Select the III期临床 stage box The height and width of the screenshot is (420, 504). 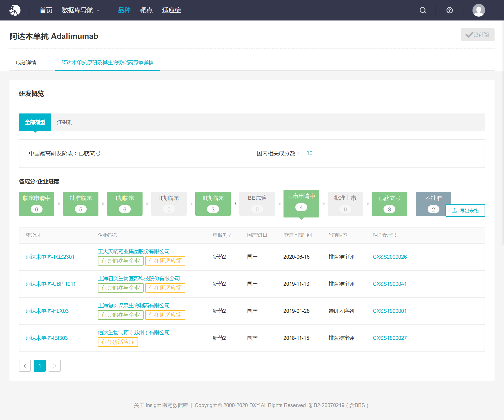tap(213, 204)
